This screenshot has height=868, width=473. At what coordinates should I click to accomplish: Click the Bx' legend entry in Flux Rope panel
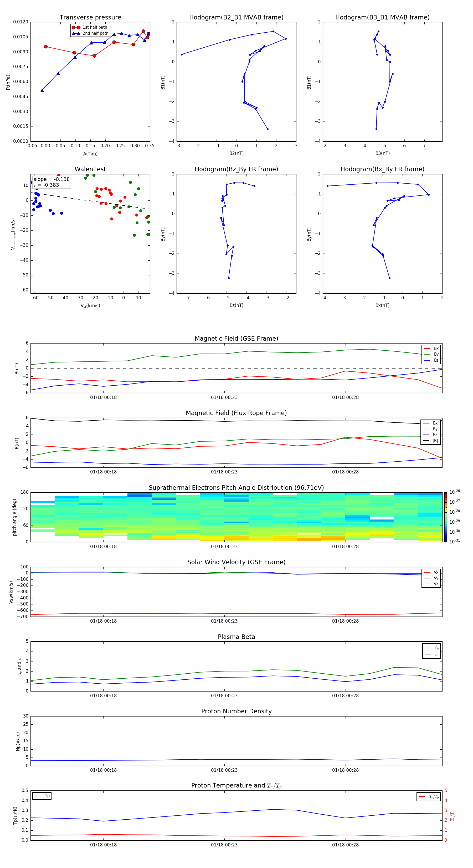431,423
